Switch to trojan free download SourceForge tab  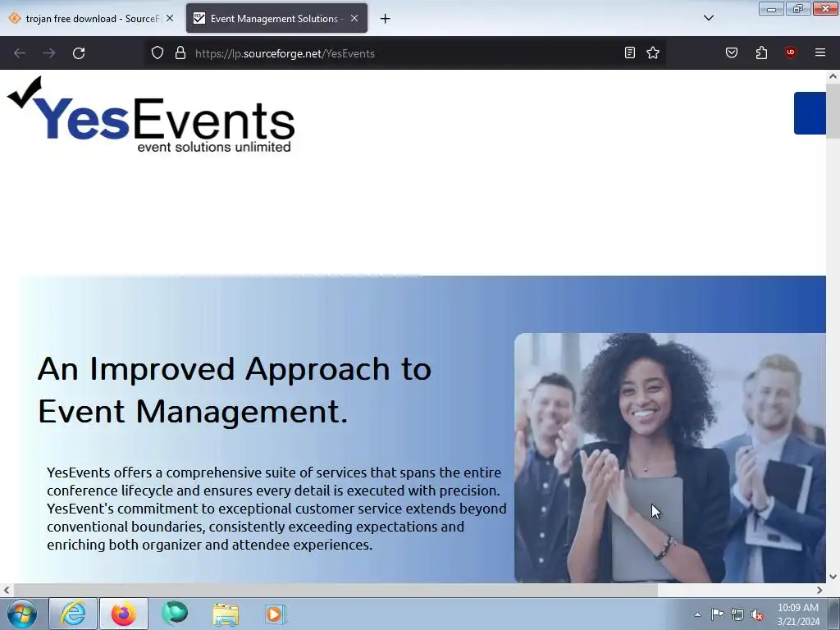(91, 19)
